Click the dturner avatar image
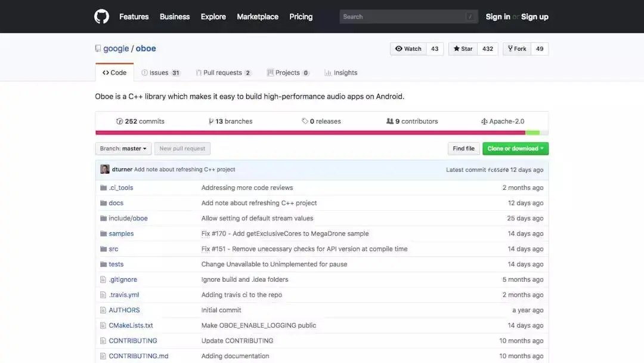 [105, 170]
